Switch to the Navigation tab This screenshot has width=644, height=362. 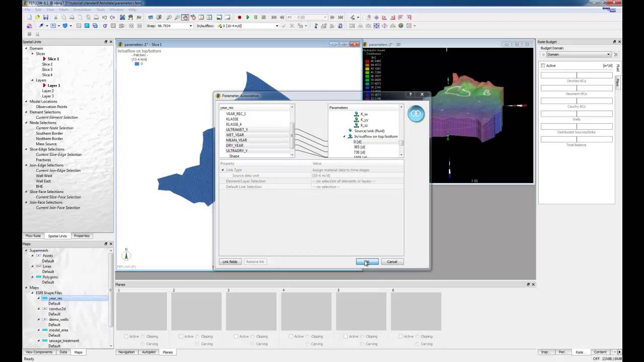pos(126,352)
